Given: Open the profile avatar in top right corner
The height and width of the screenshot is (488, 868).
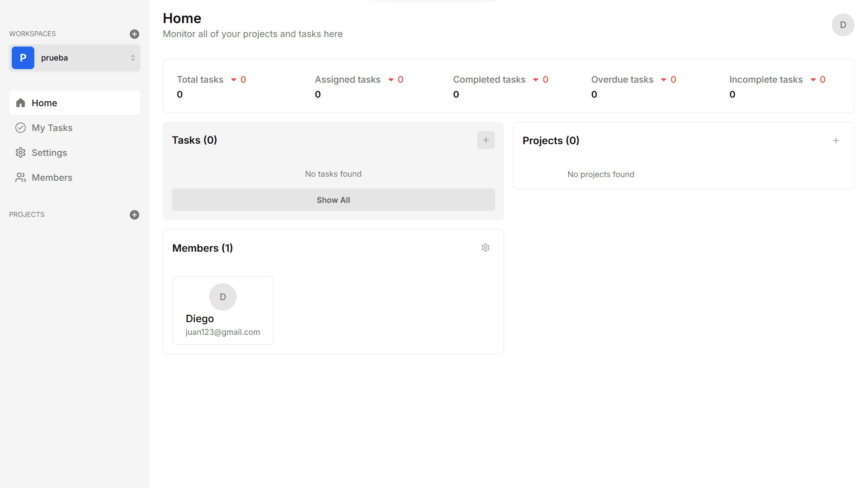Looking at the screenshot, I should pos(843,25).
